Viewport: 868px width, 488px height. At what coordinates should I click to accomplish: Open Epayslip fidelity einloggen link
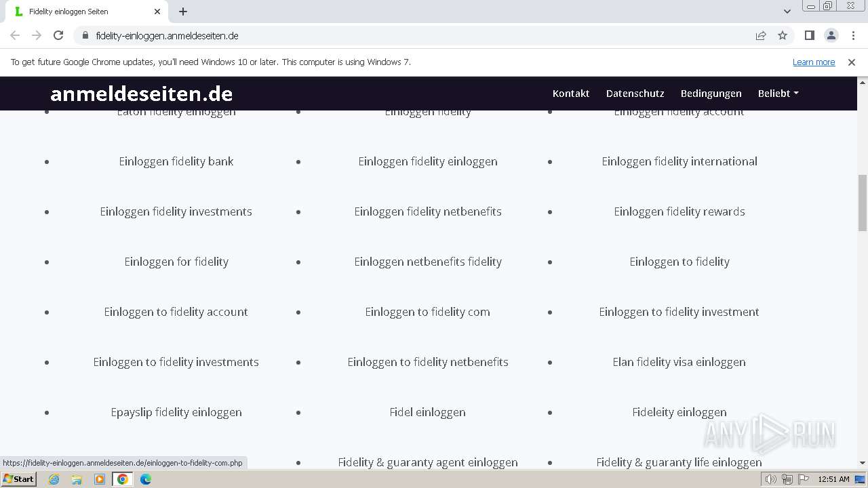coord(176,412)
